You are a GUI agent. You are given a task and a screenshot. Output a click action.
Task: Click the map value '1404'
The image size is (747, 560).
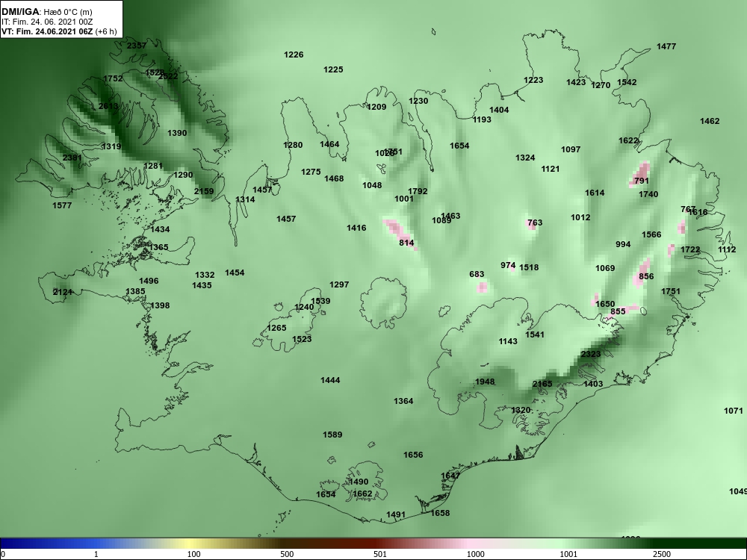point(499,110)
